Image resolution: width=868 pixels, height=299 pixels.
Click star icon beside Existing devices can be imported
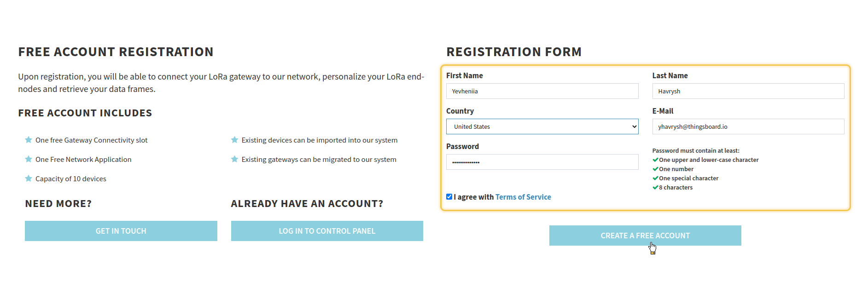point(234,140)
